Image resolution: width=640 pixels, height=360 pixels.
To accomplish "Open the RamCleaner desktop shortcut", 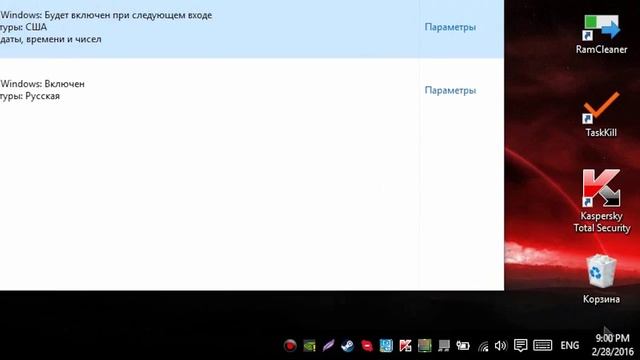I will pos(601,34).
